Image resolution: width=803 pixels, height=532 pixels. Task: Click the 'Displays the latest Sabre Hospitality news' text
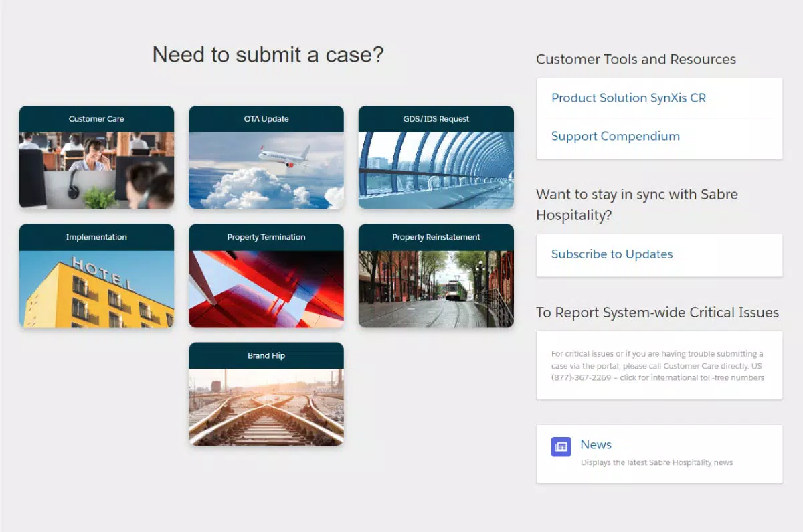click(656, 462)
